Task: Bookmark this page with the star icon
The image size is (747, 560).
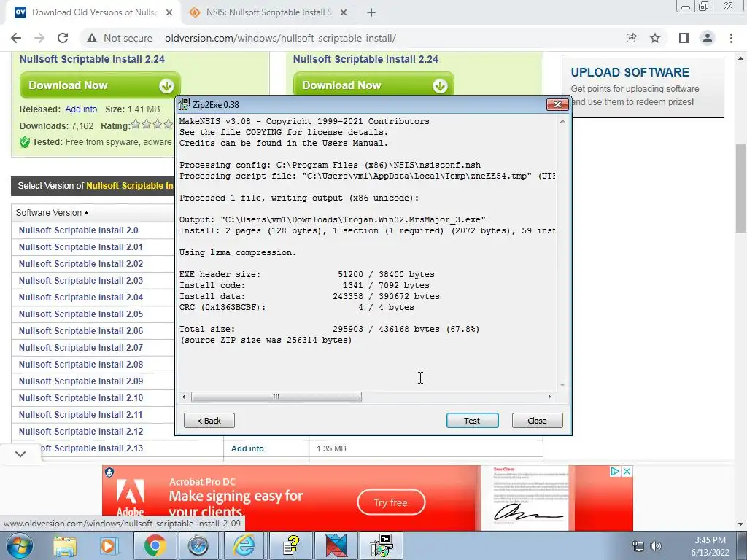Action: coord(655,38)
